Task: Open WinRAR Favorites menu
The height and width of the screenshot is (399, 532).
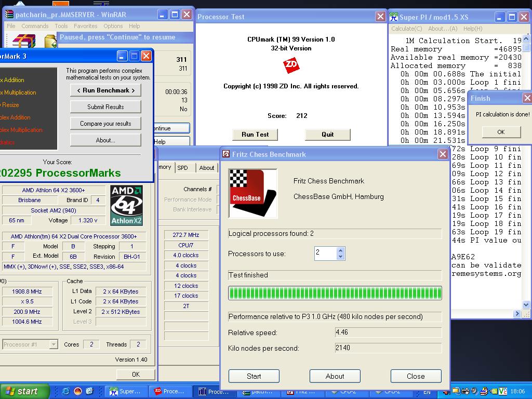Action: [x=86, y=26]
